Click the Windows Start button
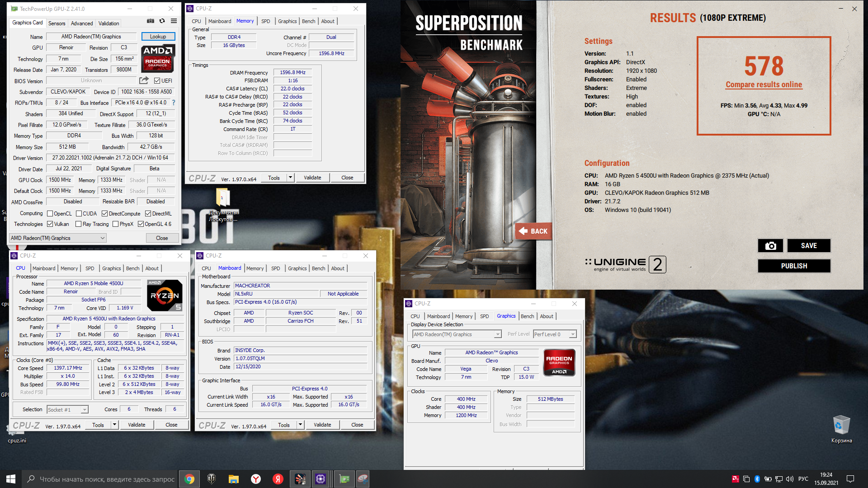Image resolution: width=868 pixels, height=488 pixels. click(11, 479)
